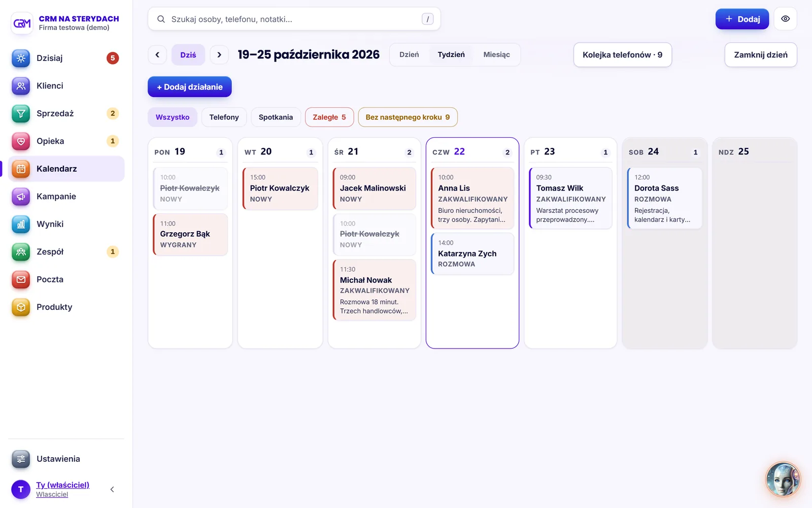Switch to Miesiąc view
This screenshot has height=508, width=812.
[496, 55]
